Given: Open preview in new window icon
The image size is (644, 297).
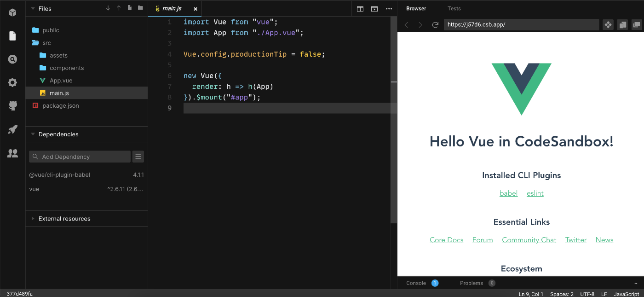Looking at the screenshot, I should 637,25.
